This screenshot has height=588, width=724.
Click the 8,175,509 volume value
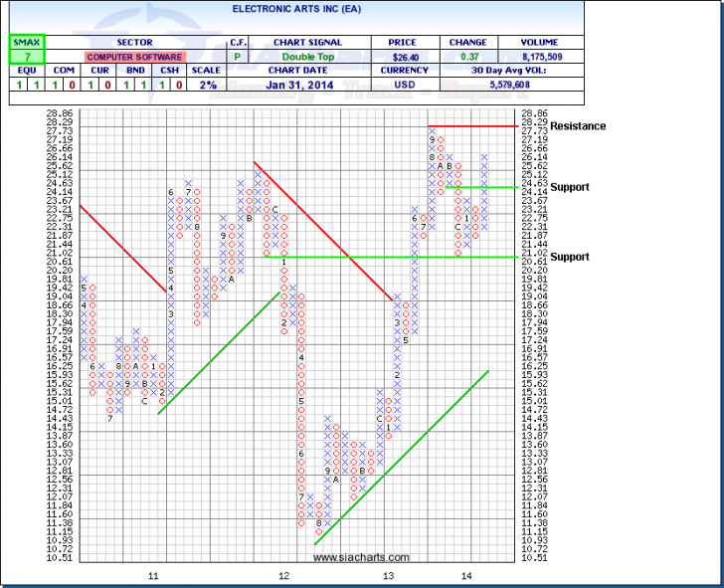(x=540, y=58)
